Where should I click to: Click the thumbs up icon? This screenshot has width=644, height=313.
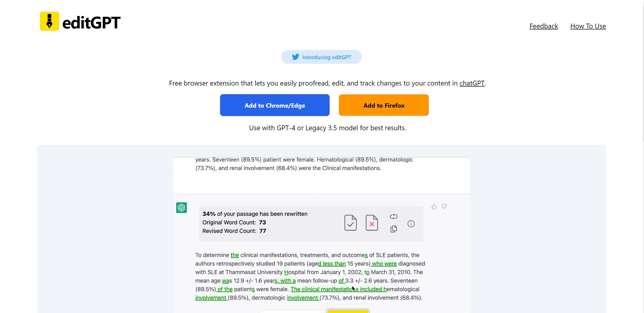(434, 206)
